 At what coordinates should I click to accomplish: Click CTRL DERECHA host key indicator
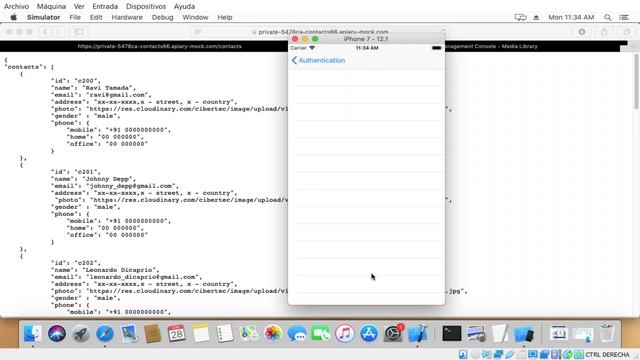pos(607,355)
